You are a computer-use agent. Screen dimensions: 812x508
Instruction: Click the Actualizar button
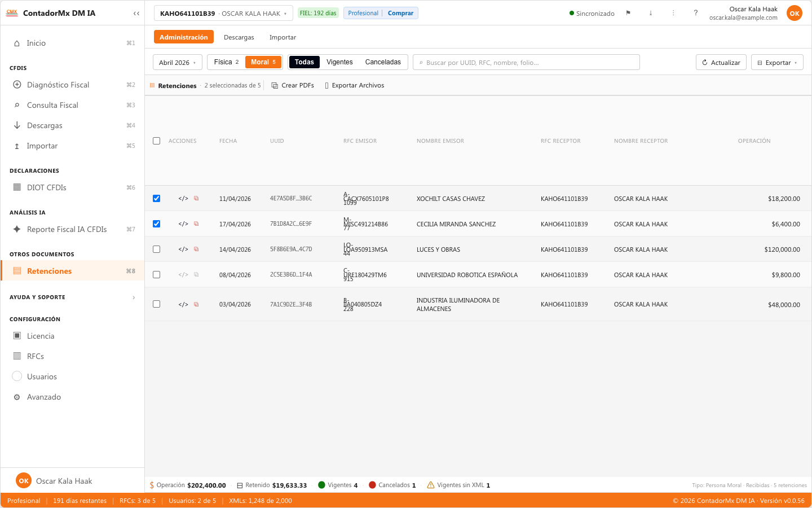[x=721, y=62]
